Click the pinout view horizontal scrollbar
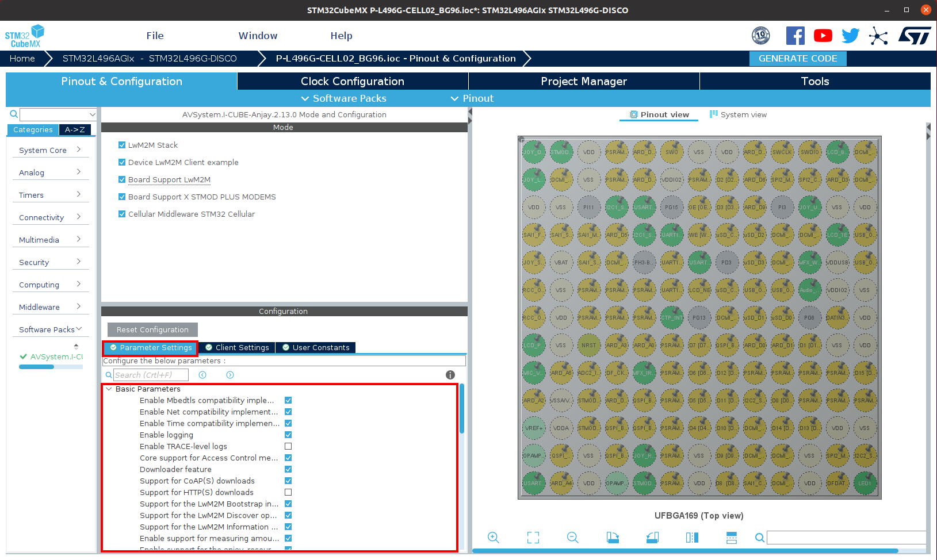The height and width of the screenshot is (560, 937). click(685, 551)
